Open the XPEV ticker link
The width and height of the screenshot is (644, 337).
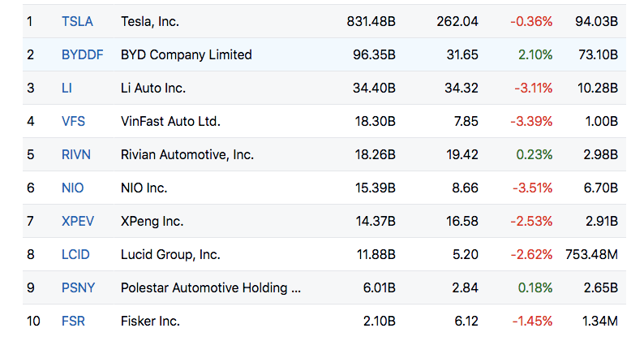(x=77, y=221)
